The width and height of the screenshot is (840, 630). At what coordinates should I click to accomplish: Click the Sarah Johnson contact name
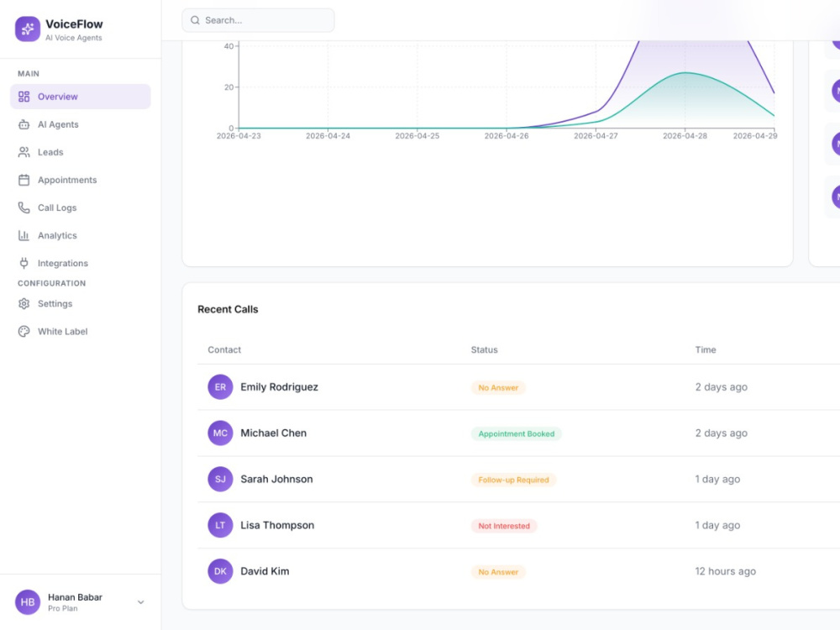coord(276,479)
